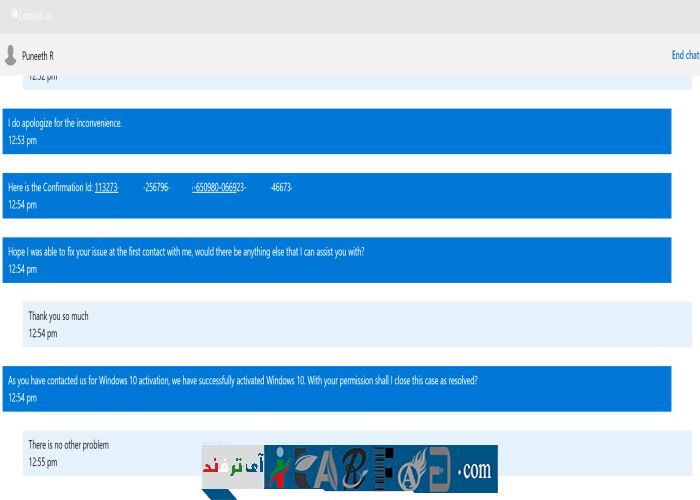The image size is (700, 500).
Task: End the chat session
Action: coord(684,55)
